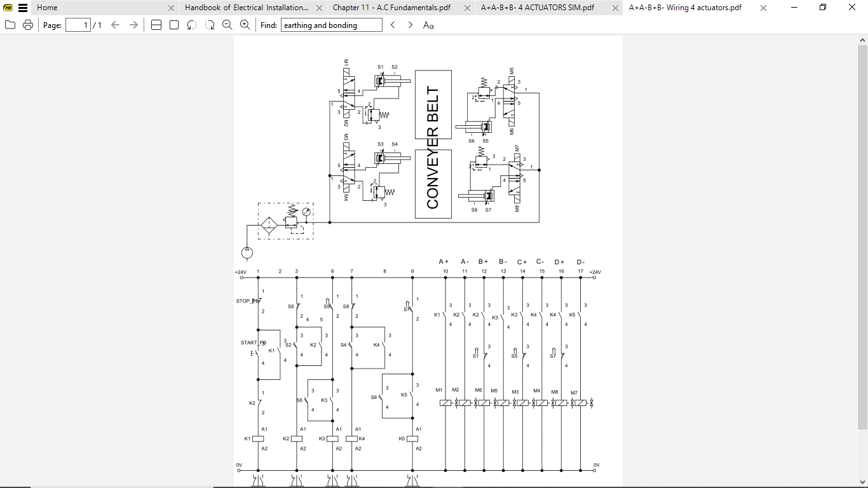868x488 pixels.
Task: Click the START_PB label in diagram
Action: [253, 342]
